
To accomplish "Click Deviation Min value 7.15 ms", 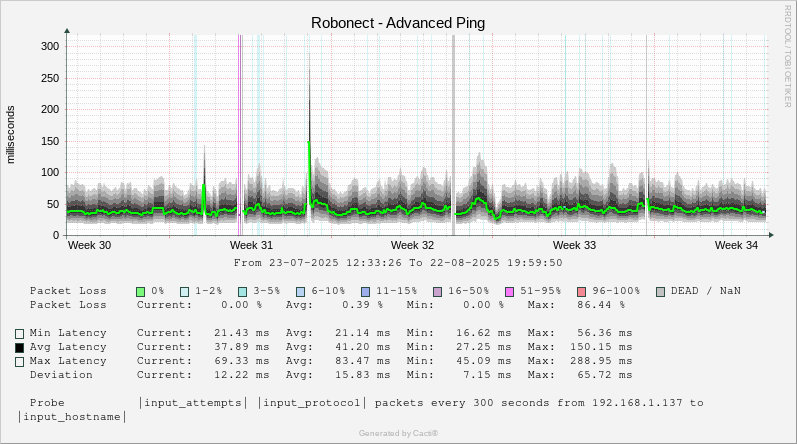I will pos(487,375).
